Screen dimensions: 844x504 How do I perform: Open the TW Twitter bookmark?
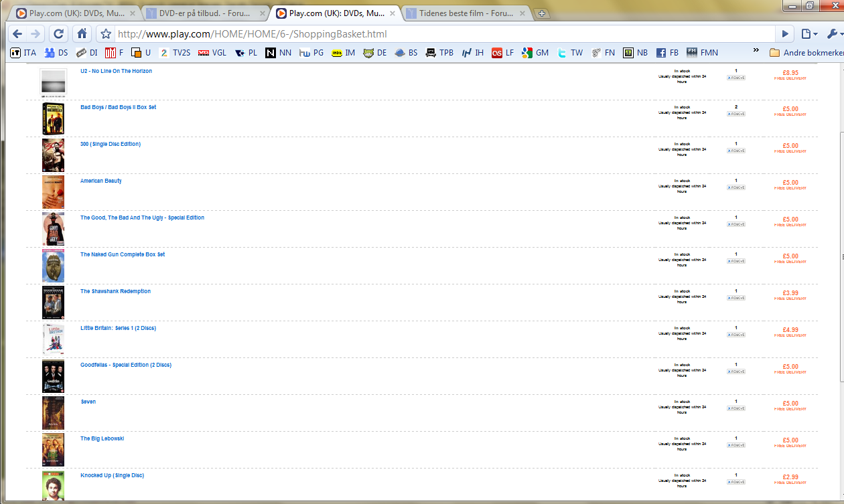click(570, 52)
